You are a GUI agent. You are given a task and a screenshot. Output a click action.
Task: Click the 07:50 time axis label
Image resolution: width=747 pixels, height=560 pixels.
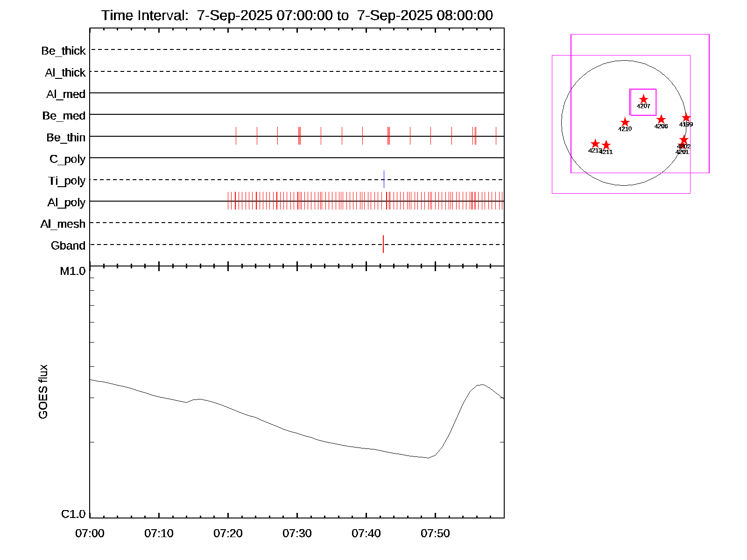pos(435,533)
